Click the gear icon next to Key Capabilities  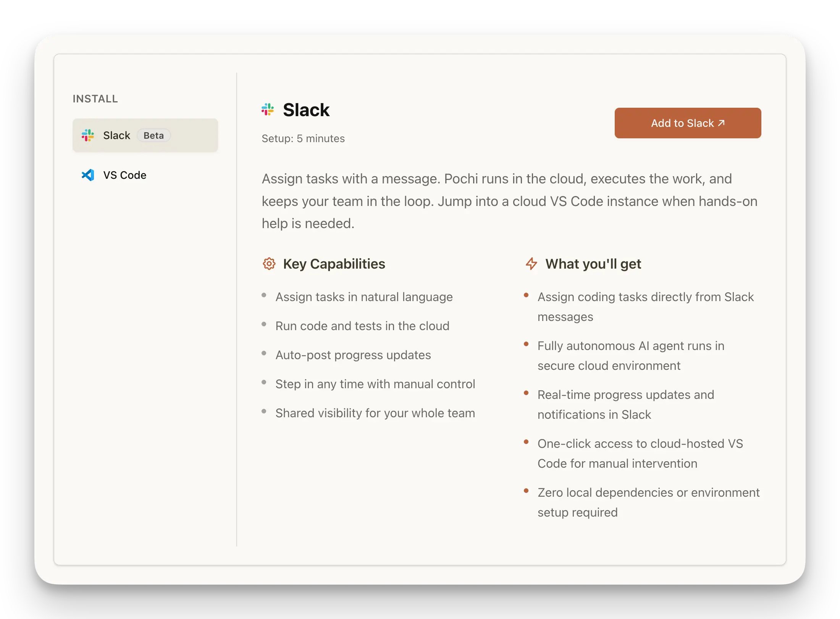tap(269, 264)
